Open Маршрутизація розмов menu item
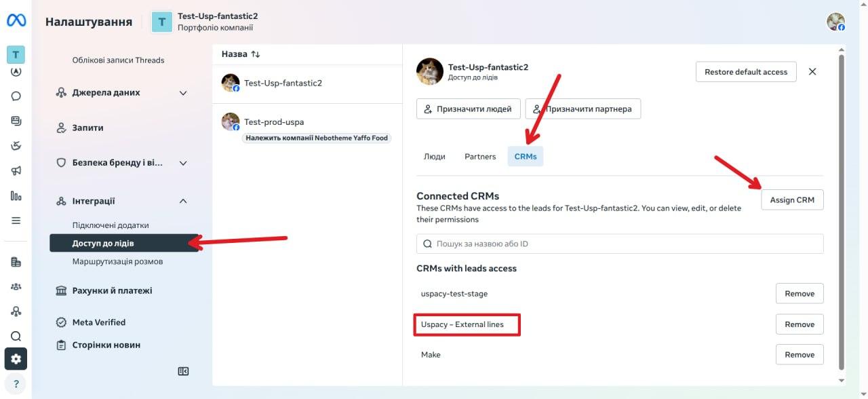868x399 pixels. click(x=117, y=261)
